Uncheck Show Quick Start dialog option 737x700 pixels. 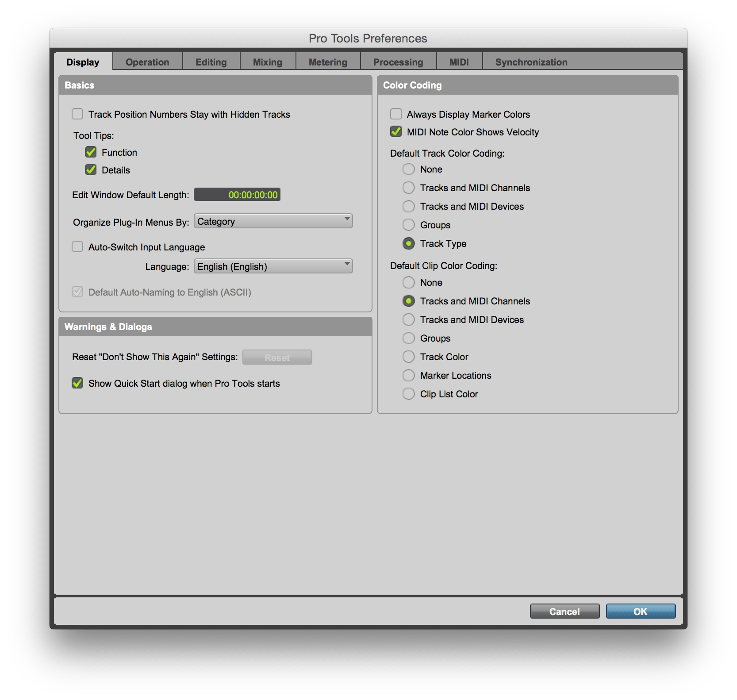[x=77, y=383]
